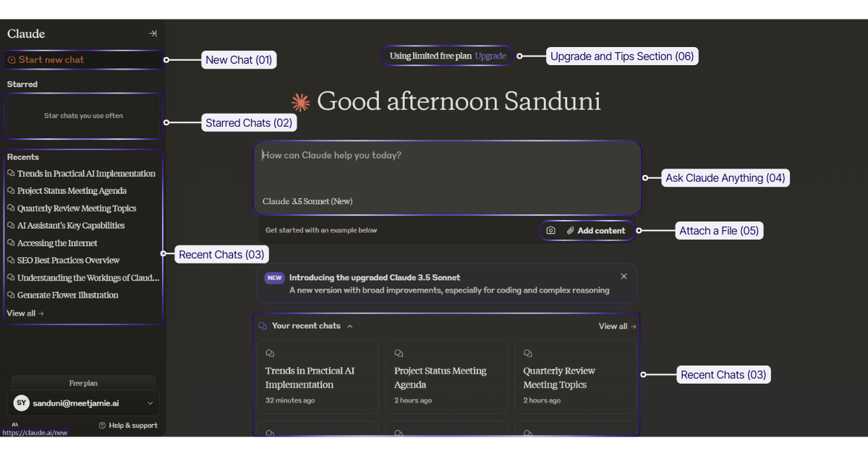Click View all above recent chat cards

[x=617, y=326]
